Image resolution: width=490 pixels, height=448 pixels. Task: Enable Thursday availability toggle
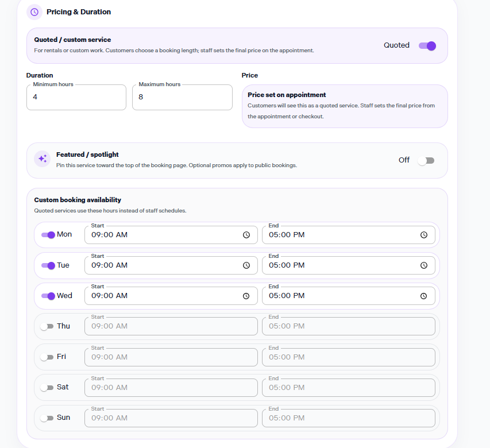pos(47,326)
